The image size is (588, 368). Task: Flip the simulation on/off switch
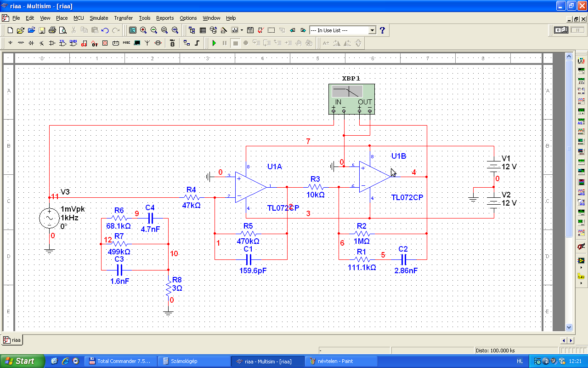561,30
